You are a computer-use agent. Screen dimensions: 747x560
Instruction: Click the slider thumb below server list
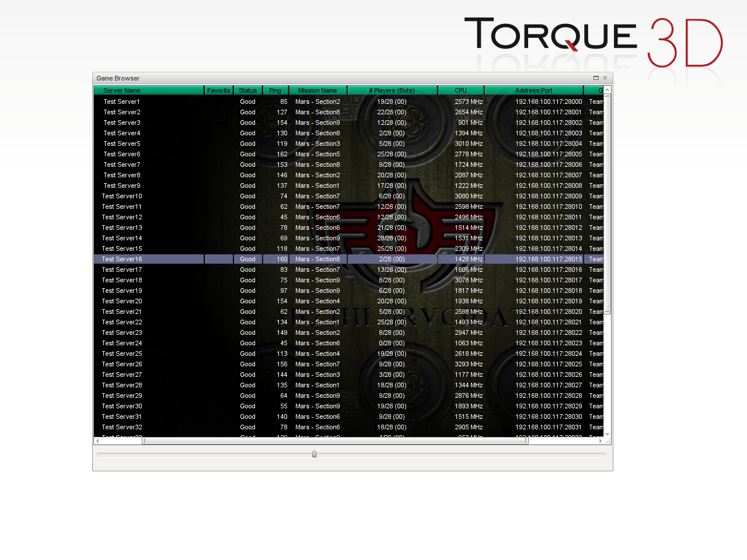pyautogui.click(x=314, y=454)
